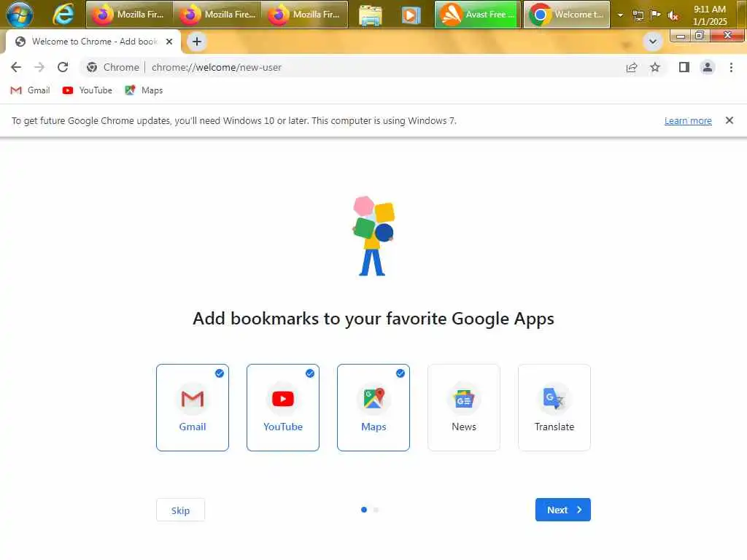
Task: Dismiss the Windows 7 update notice
Action: 729,120
